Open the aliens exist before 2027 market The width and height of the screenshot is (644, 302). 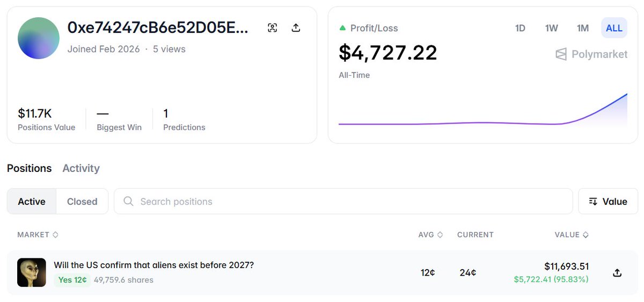point(153,265)
